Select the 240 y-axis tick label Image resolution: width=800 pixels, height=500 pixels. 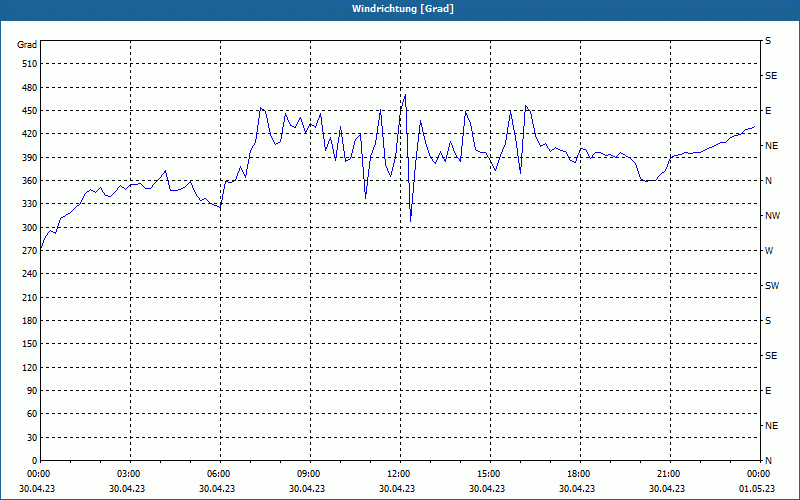pos(30,274)
